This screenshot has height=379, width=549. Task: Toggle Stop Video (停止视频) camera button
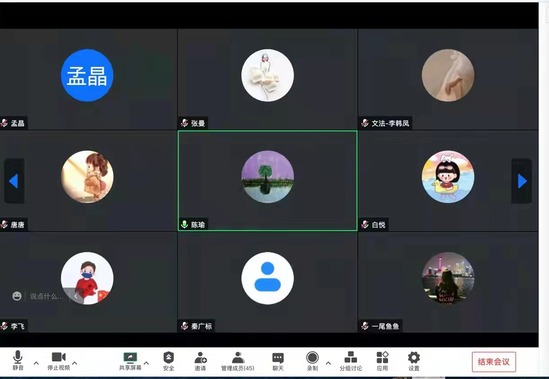click(x=58, y=361)
